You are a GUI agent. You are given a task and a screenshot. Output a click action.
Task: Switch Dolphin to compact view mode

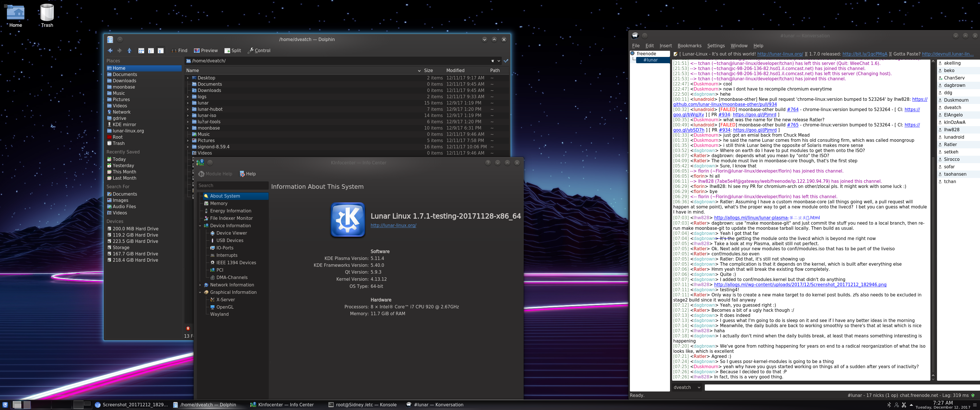(151, 51)
